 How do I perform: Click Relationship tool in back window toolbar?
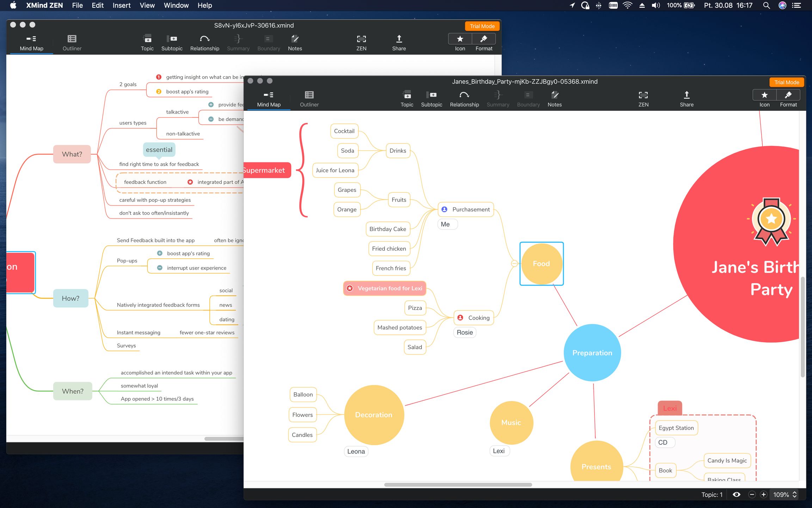click(204, 39)
